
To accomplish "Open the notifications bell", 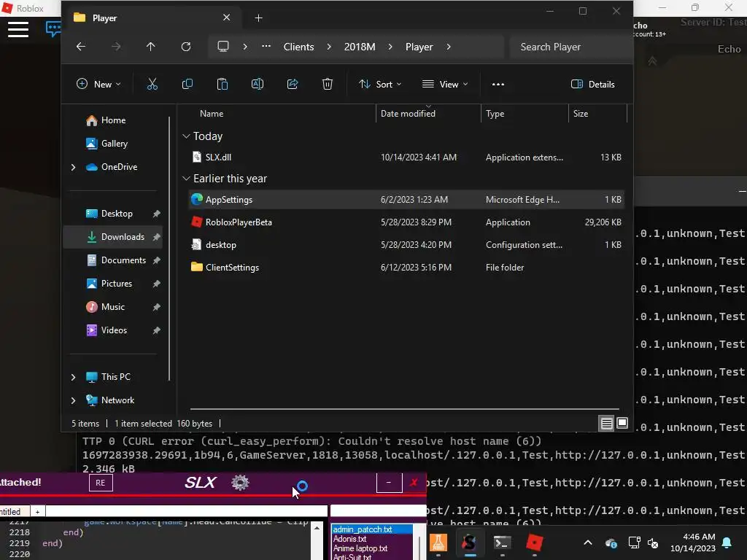I will pos(727,542).
